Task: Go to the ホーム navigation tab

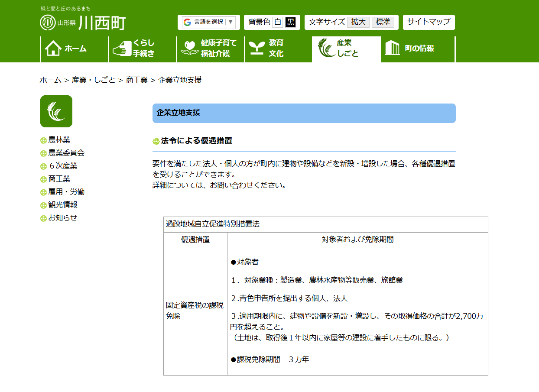Action: coord(75,49)
